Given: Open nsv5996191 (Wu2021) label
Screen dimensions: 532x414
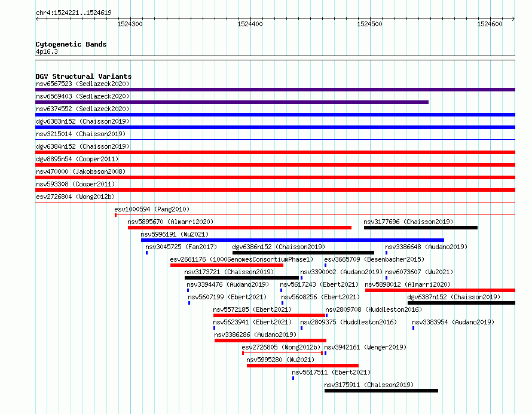Looking at the screenshot, I should click(x=175, y=234).
